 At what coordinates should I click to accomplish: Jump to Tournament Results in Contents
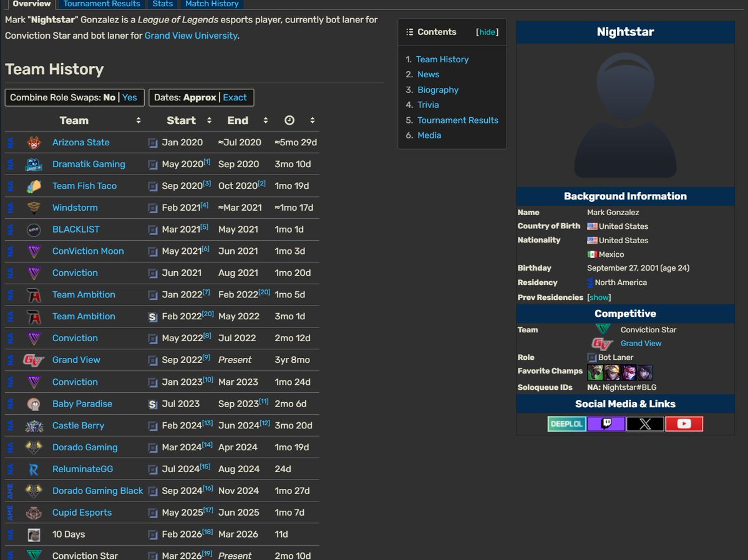pos(457,120)
